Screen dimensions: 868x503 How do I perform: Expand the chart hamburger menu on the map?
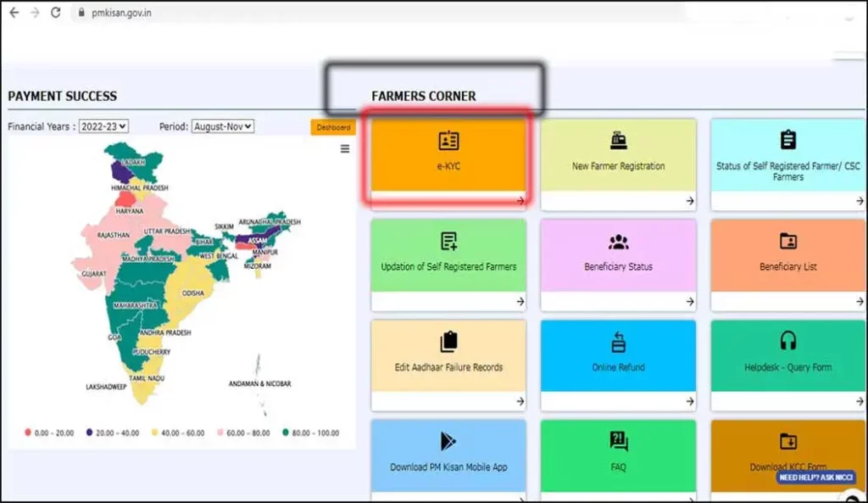[x=344, y=148]
